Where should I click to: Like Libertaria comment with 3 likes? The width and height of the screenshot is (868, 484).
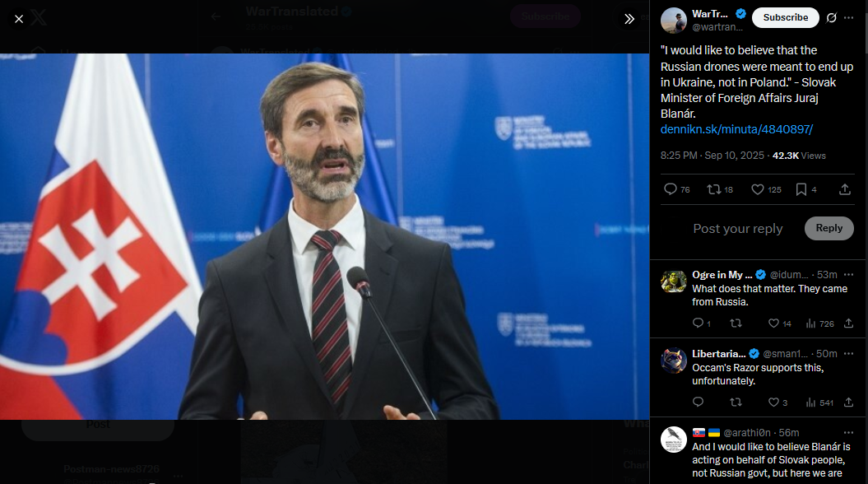click(777, 402)
